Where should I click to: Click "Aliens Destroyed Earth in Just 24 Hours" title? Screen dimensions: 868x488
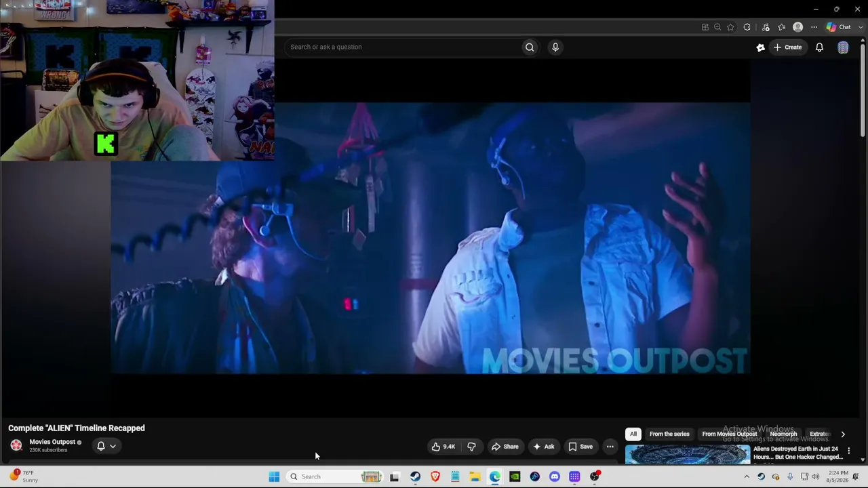pos(797,453)
